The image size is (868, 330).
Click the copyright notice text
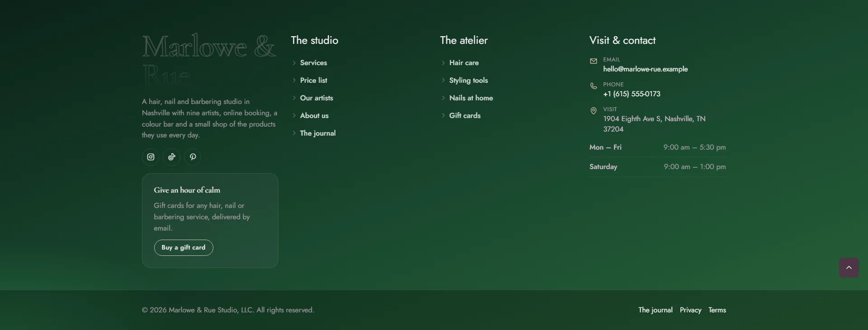click(x=228, y=310)
